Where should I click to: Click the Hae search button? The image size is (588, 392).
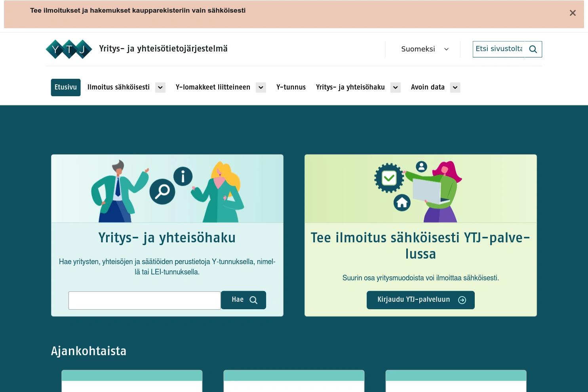point(243,300)
